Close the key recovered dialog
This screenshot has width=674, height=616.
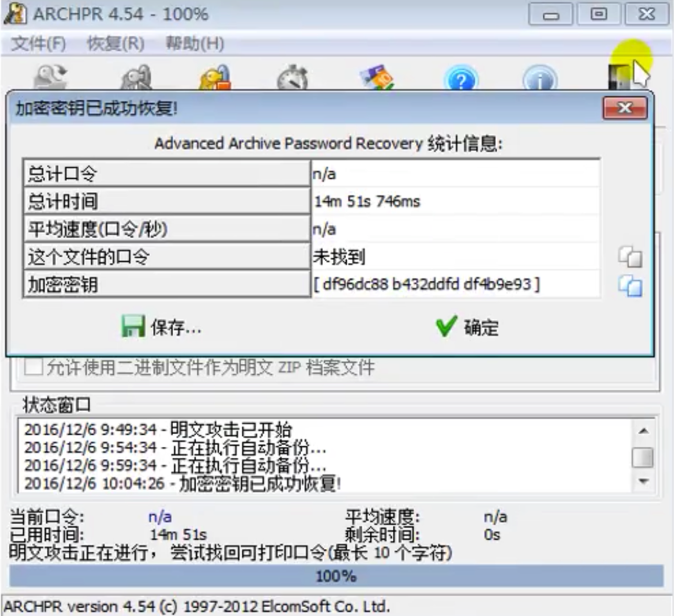pyautogui.click(x=625, y=107)
